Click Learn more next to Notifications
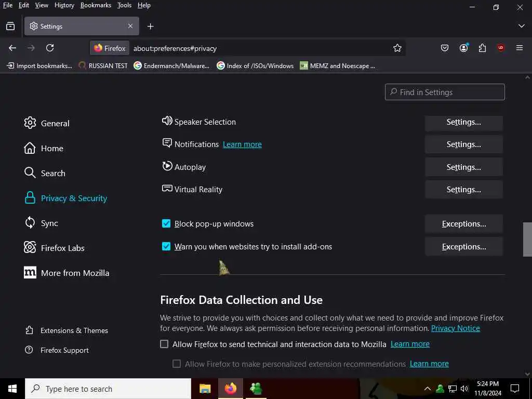The image size is (532, 399). click(242, 144)
